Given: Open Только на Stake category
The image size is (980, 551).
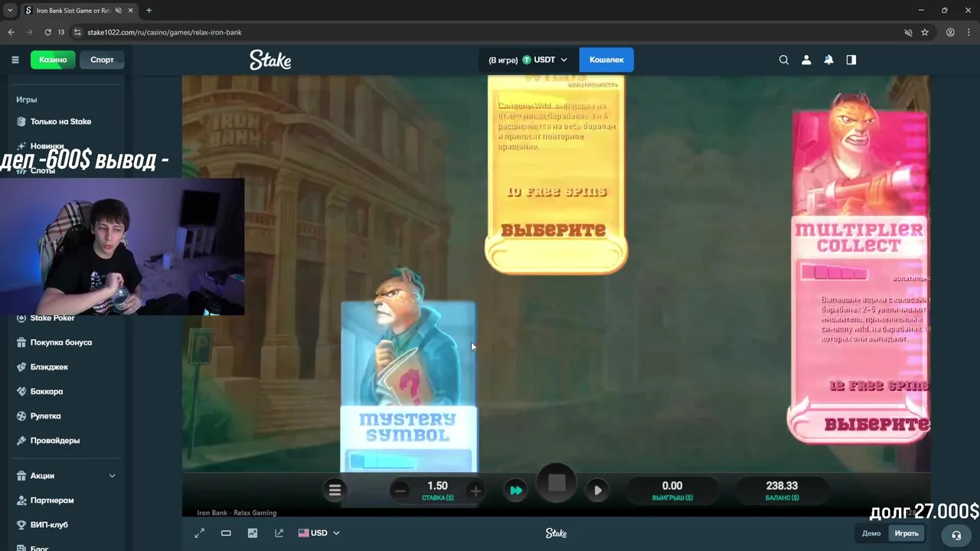Looking at the screenshot, I should click(x=61, y=122).
